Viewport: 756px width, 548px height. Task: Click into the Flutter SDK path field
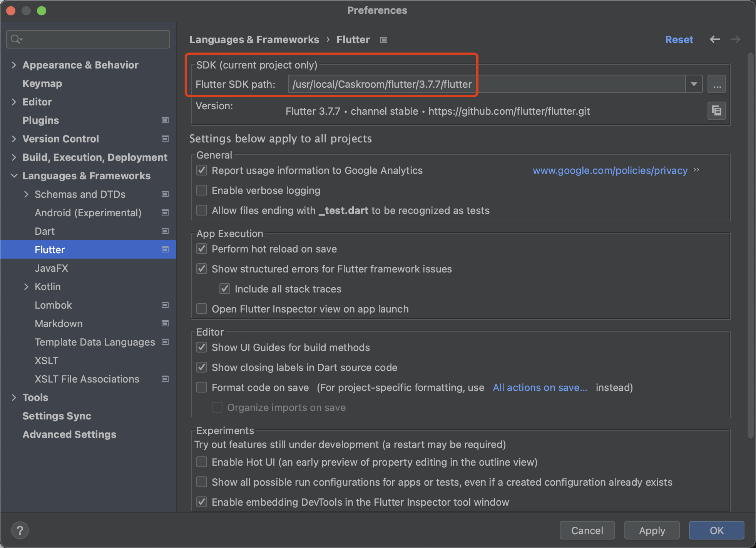(x=487, y=84)
